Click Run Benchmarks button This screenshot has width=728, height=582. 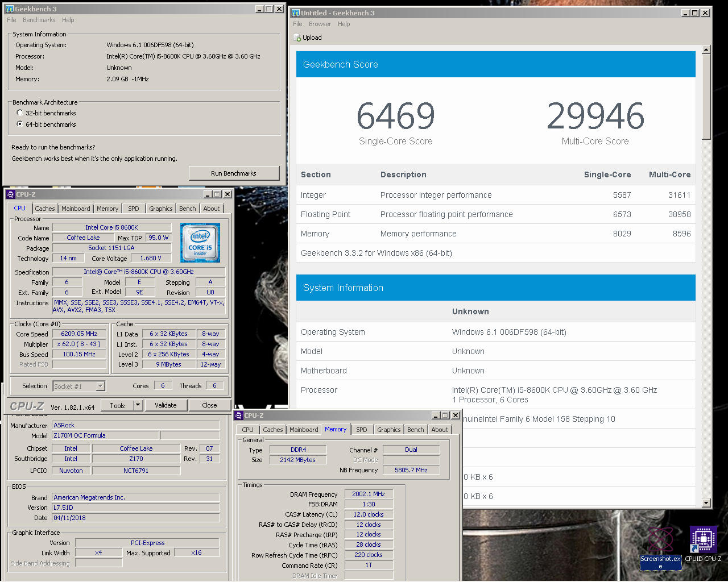234,173
